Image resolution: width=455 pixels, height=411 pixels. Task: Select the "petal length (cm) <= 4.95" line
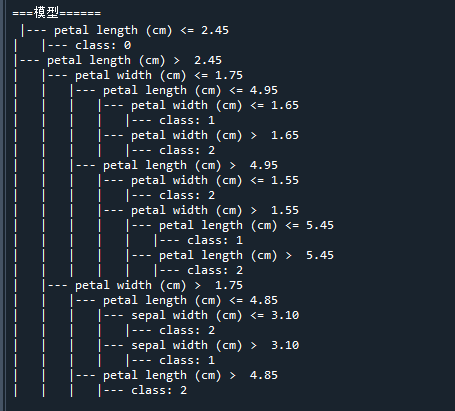click(x=190, y=90)
